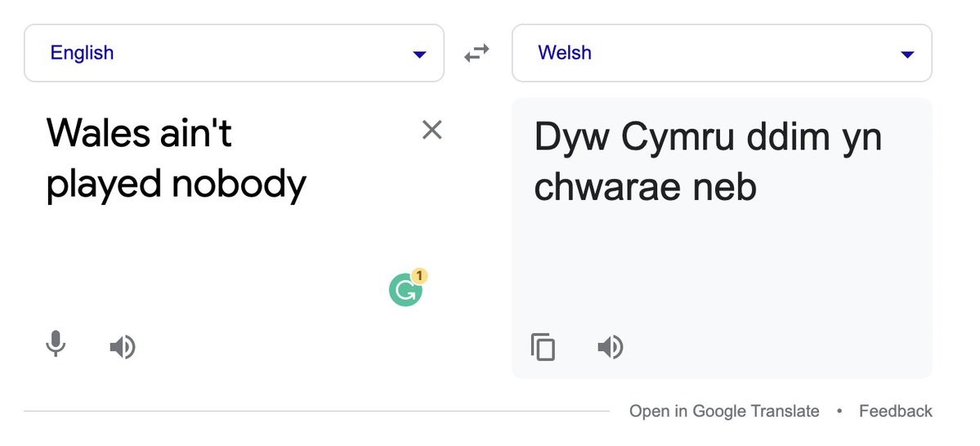Screen dimensions: 980x446
Task: Start voice input with the microphone
Action: (56, 344)
